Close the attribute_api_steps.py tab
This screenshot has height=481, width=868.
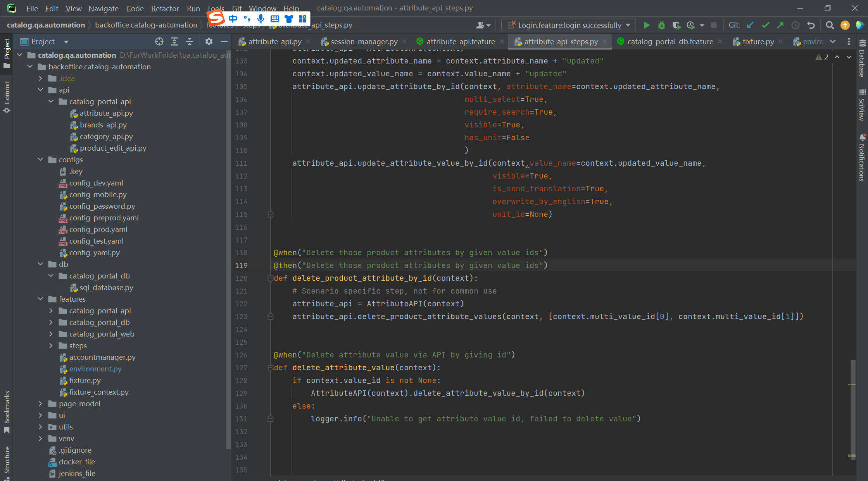pos(605,41)
